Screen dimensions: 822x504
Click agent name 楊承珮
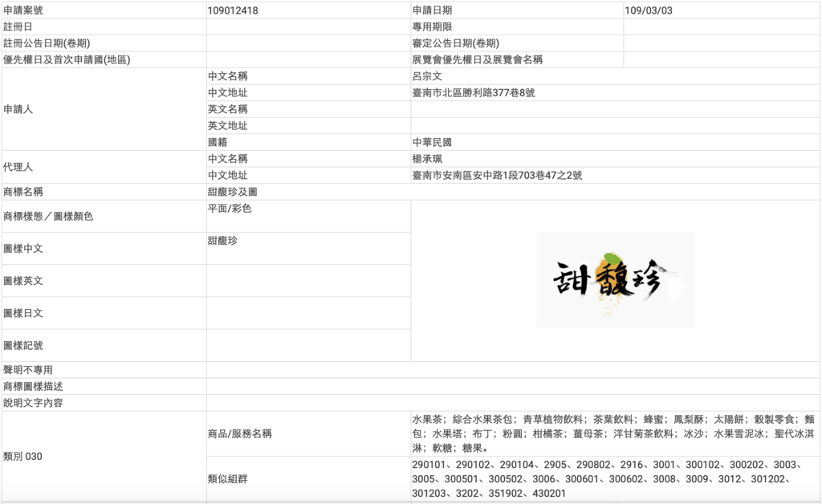(425, 158)
